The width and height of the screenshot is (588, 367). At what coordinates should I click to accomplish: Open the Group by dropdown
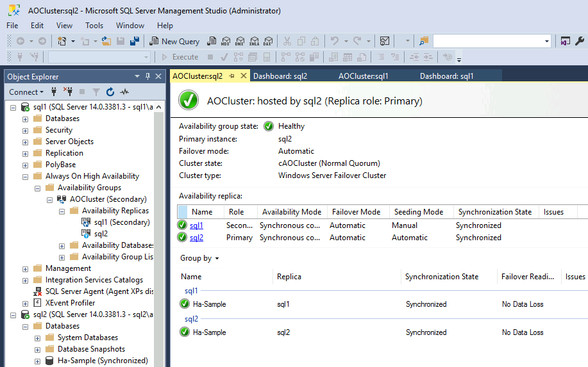coord(199,258)
